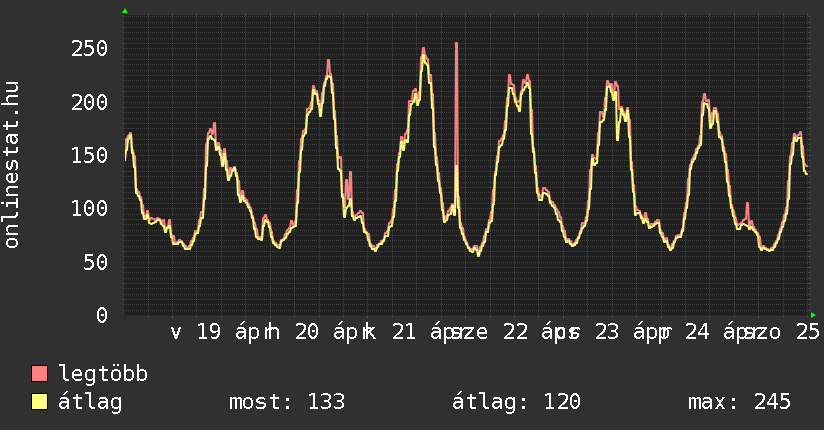The height and width of the screenshot is (430, 824).
Task: Click the 100 y-axis label
Action: [x=89, y=208]
